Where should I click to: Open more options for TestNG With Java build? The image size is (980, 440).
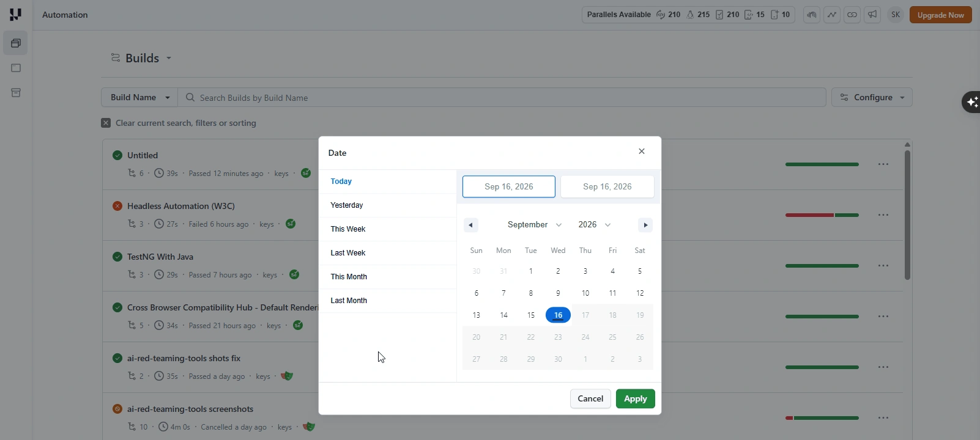click(883, 266)
